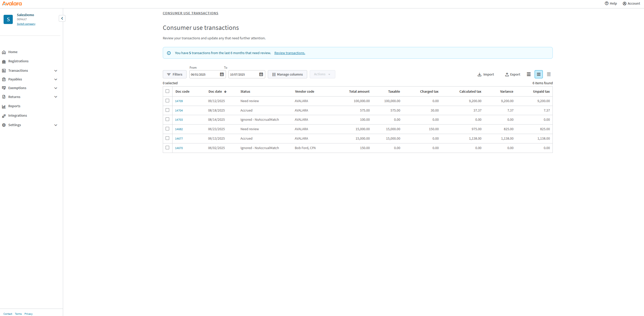Expand the Transactions sidebar menu
Screen dimensions: 644x316
tap(55, 71)
